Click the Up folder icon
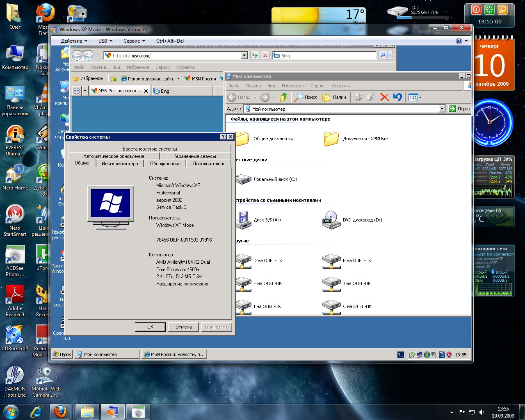Image resolution: width=525 pixels, height=420 pixels. point(284,97)
